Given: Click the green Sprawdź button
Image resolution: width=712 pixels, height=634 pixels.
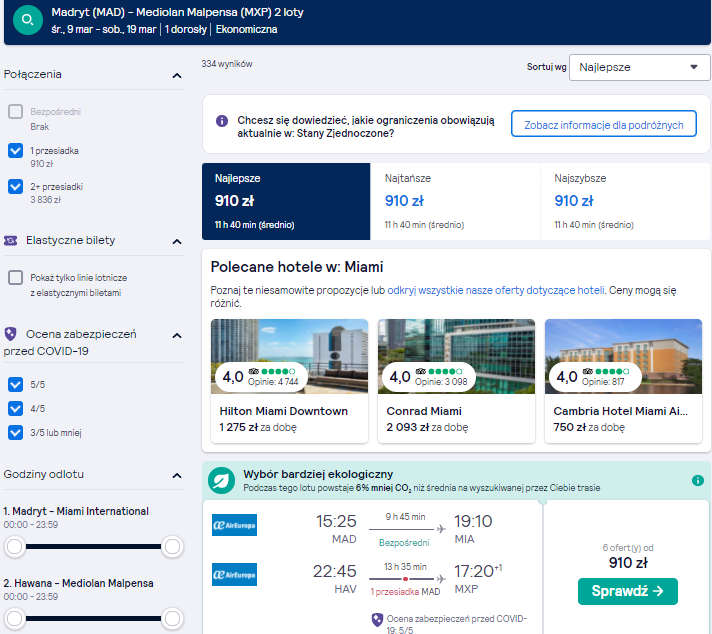Looking at the screenshot, I should tap(628, 591).
